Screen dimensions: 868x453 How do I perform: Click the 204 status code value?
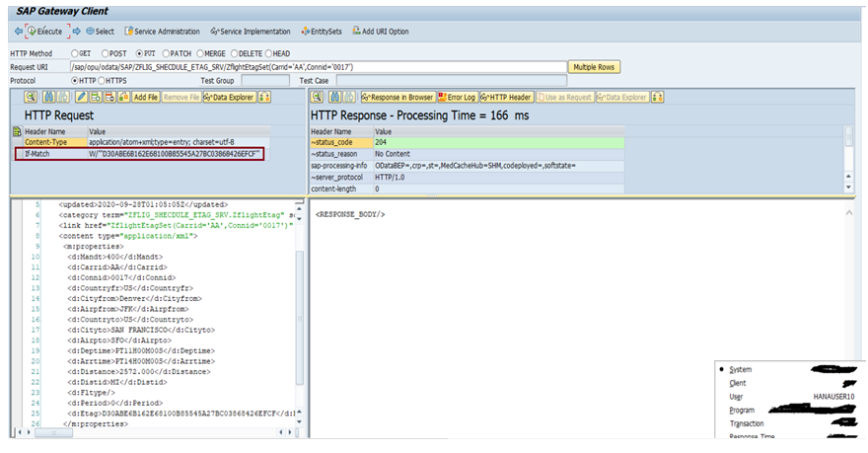(x=499, y=142)
